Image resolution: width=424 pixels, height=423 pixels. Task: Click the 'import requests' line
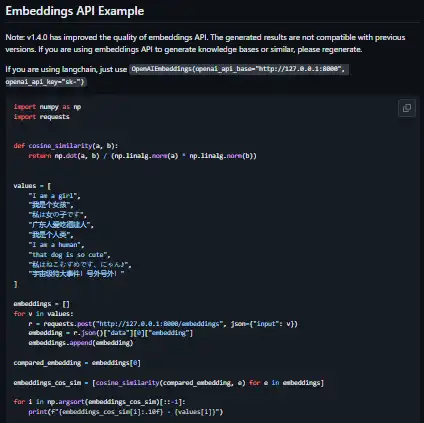coord(42,117)
